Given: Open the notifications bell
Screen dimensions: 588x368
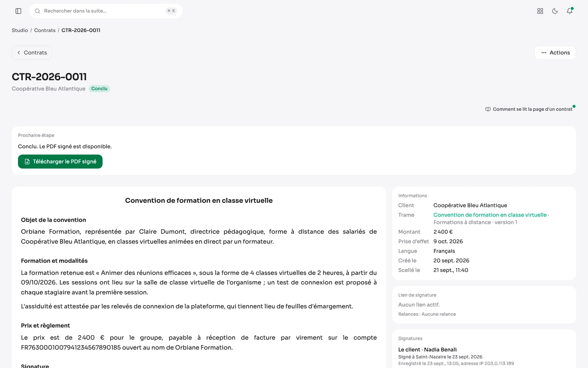Looking at the screenshot, I should point(570,11).
